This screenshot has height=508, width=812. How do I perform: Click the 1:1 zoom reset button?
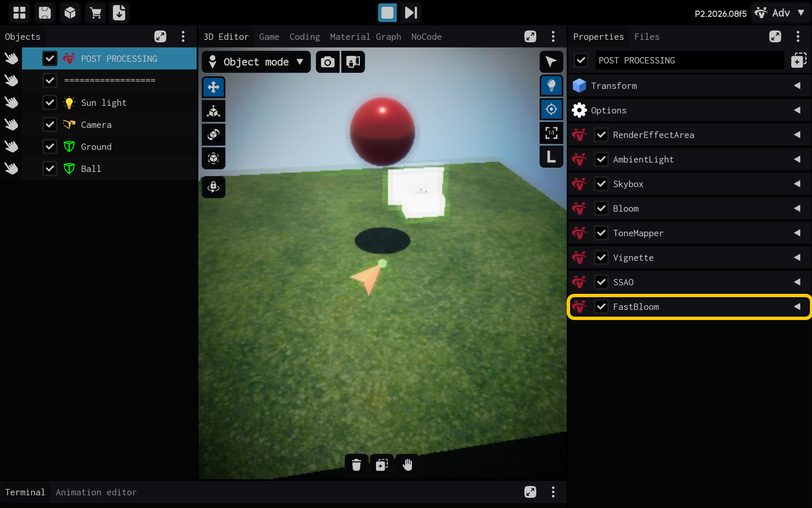tap(551, 133)
